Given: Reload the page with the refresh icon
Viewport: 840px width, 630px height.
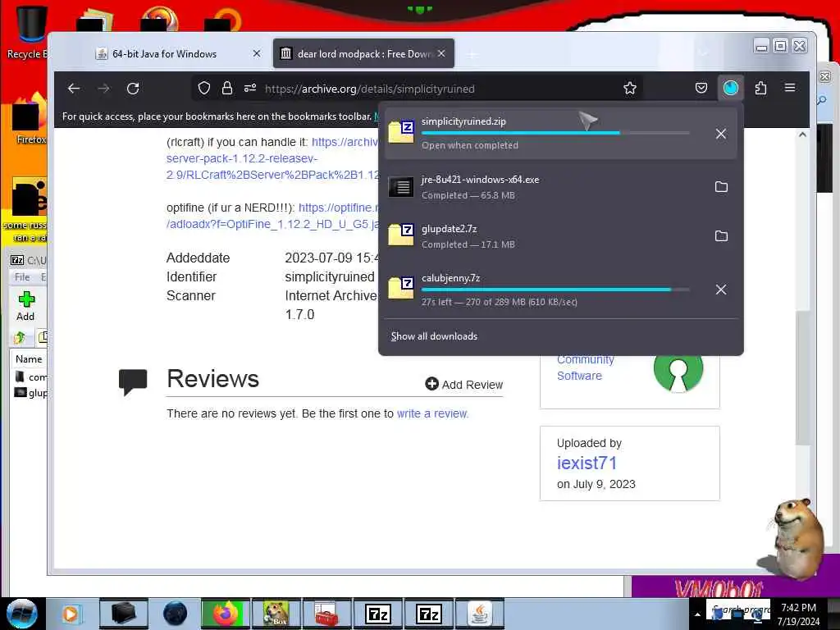Looking at the screenshot, I should tap(133, 89).
